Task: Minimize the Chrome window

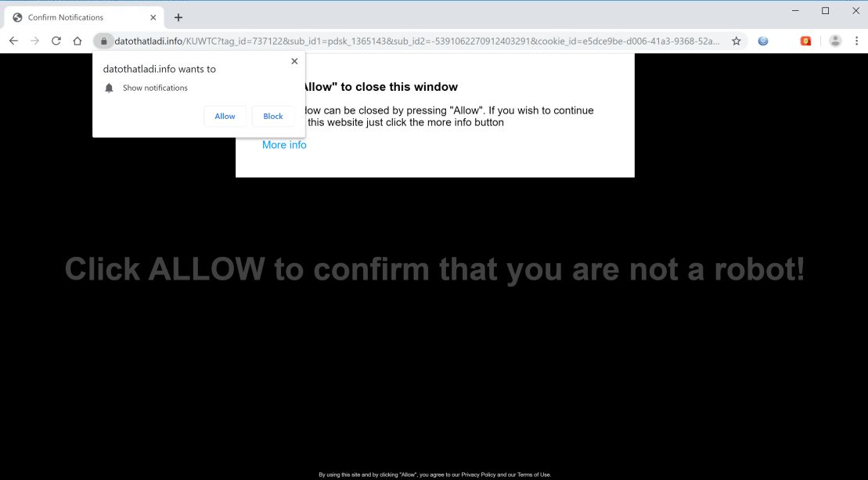Action: 795,10
